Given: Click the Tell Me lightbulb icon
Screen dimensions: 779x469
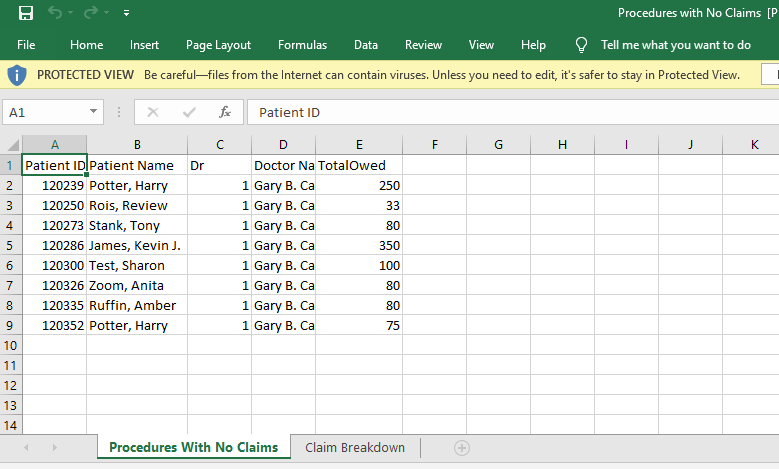Looking at the screenshot, I should coord(581,45).
